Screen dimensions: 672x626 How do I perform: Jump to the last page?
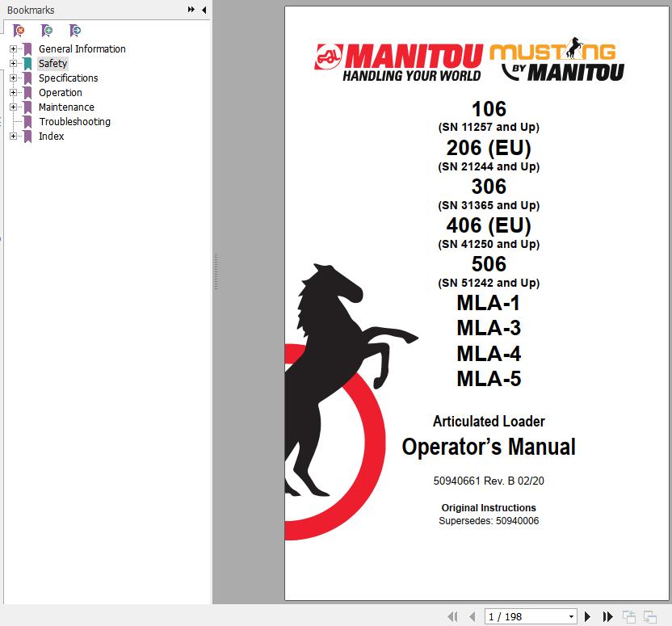pos(607,616)
